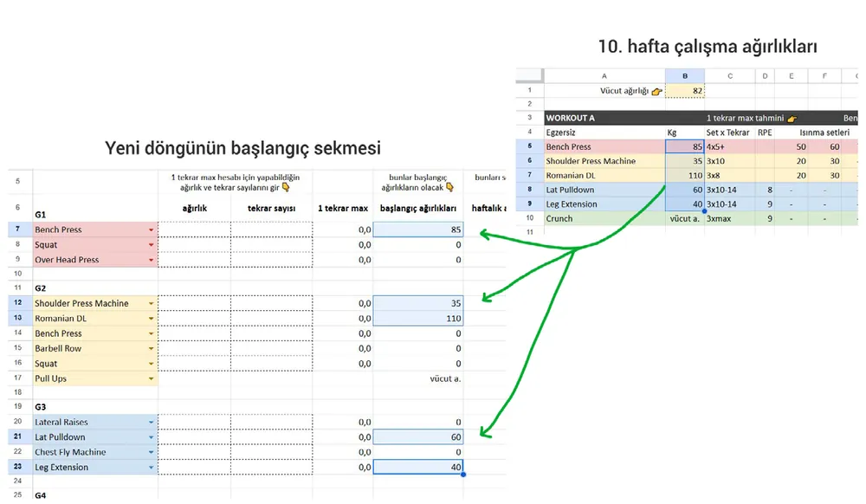The width and height of the screenshot is (866, 504).
Task: Select Bench Press Kg cell showing 85 in Workout A
Action: (685, 147)
